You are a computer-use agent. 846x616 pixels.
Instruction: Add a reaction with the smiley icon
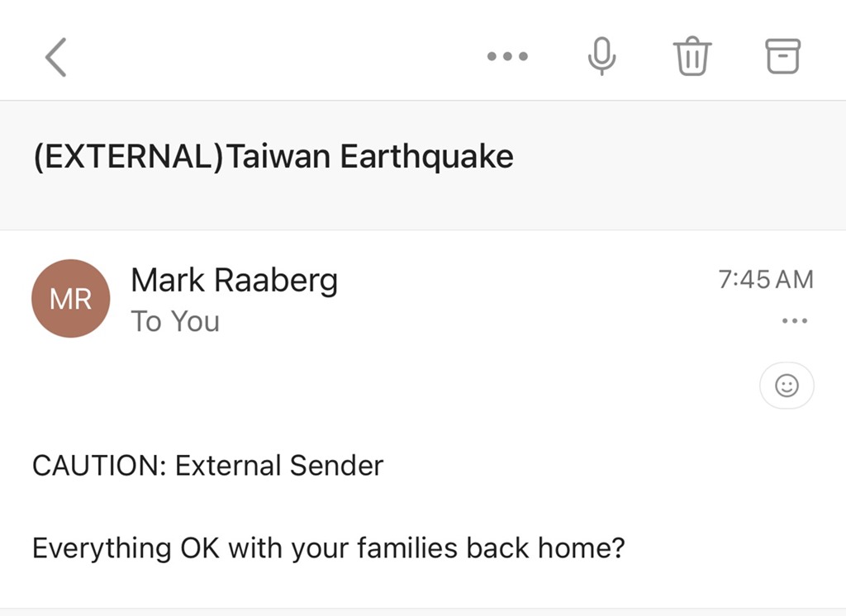pyautogui.click(x=787, y=386)
